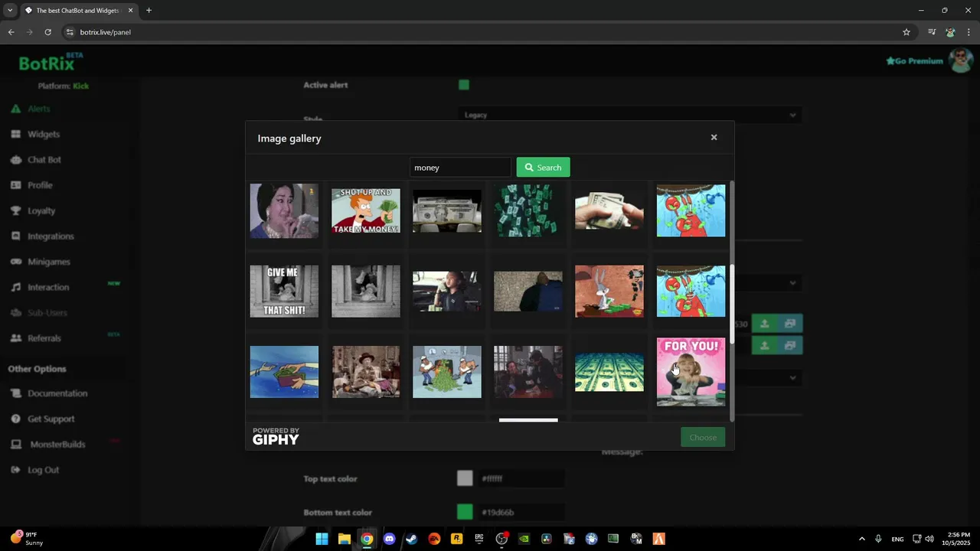Click the Search button in Image gallery
Image resolution: width=980 pixels, height=551 pixels.
[x=543, y=168]
